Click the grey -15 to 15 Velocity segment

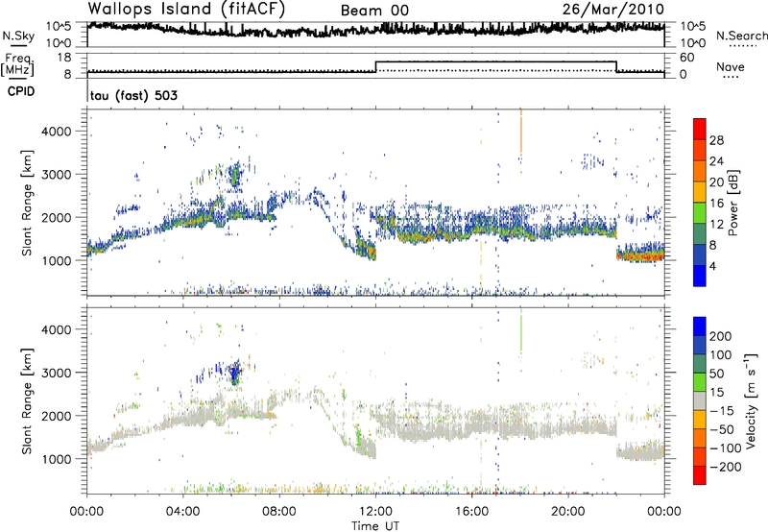pyautogui.click(x=700, y=400)
